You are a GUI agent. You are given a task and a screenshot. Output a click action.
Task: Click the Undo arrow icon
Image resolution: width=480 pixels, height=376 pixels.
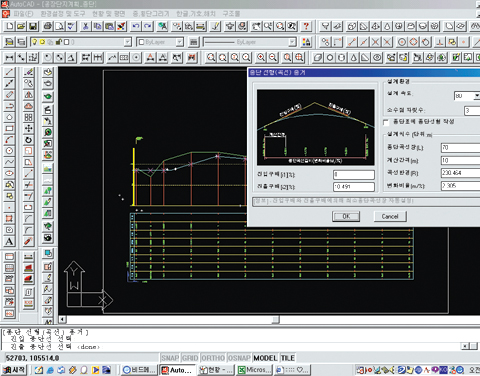(x=136, y=26)
